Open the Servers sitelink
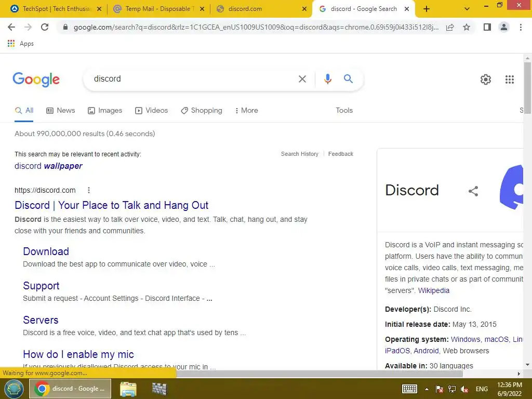532x399 pixels. click(41, 320)
